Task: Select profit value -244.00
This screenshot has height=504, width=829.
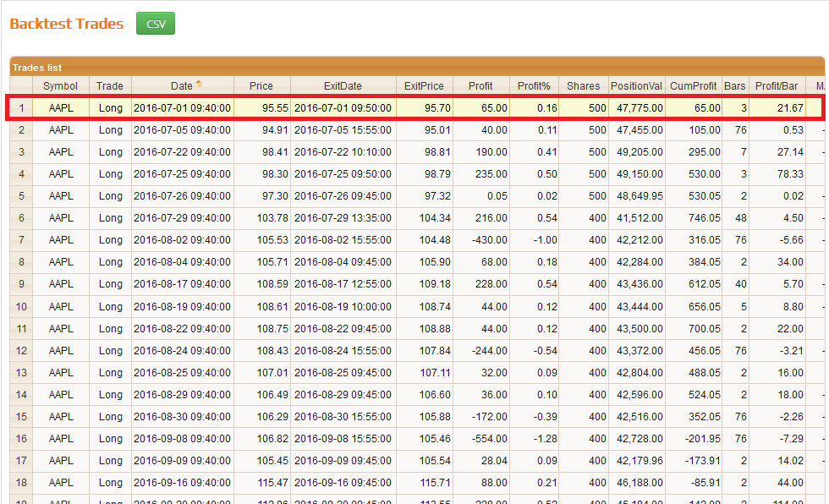Action: click(489, 351)
